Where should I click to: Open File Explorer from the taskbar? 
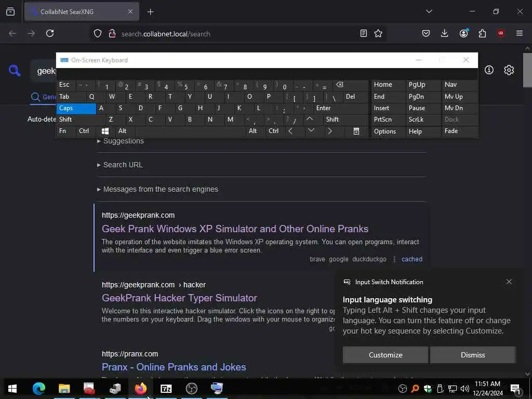[64, 389]
